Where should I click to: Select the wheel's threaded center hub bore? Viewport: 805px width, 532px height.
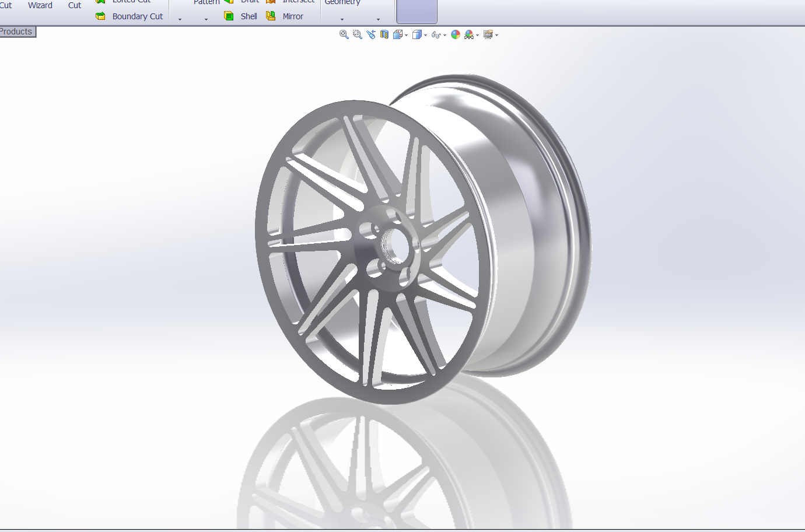coord(395,245)
